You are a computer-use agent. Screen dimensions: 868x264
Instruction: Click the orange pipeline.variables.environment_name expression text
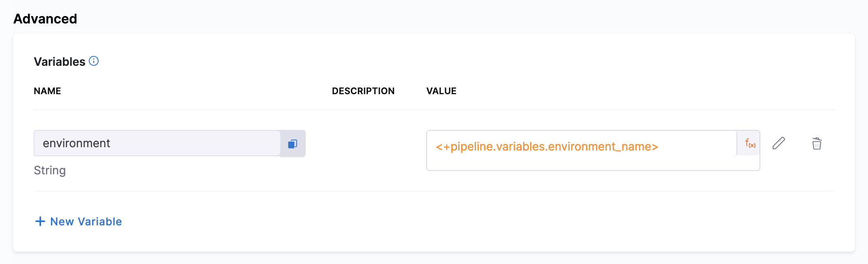(547, 147)
